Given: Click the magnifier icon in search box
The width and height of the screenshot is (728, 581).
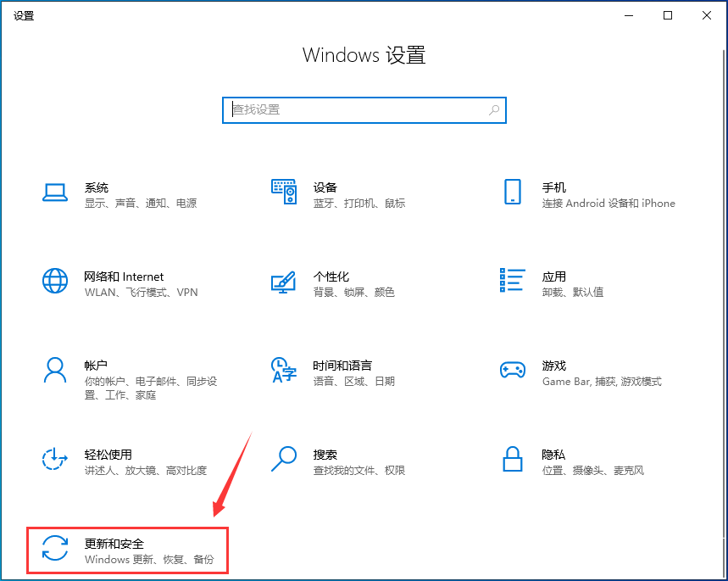Looking at the screenshot, I should point(494,110).
